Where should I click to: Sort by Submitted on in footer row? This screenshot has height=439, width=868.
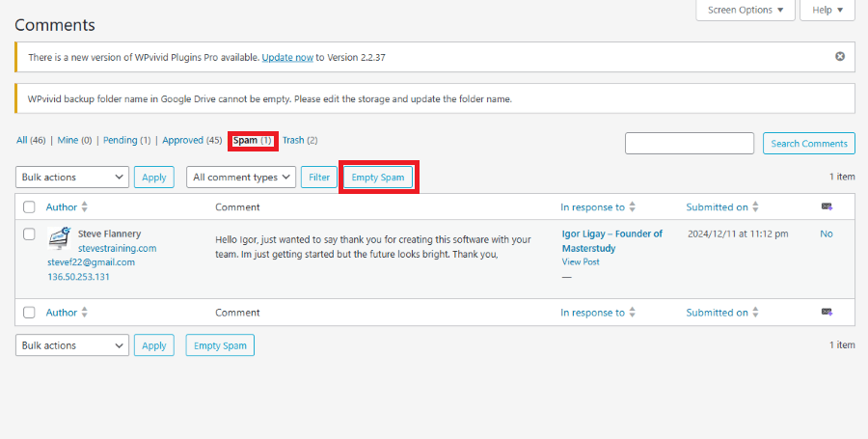pos(755,313)
